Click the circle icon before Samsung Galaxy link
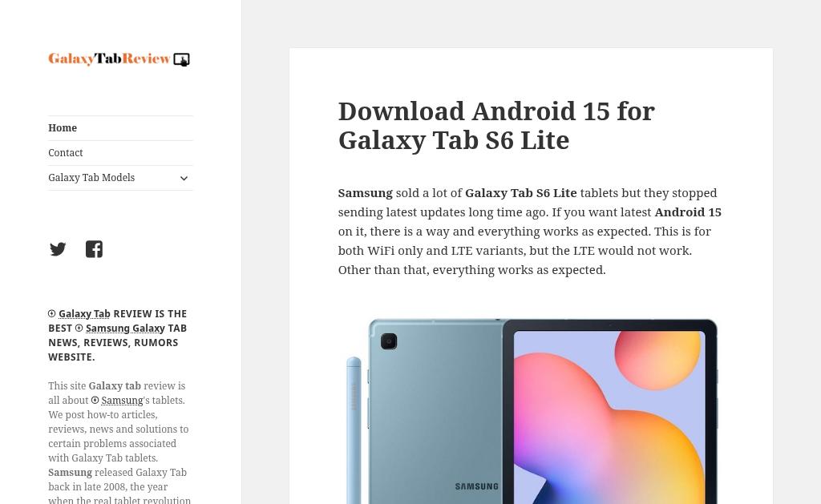The height and width of the screenshot is (504, 821). [79, 329]
